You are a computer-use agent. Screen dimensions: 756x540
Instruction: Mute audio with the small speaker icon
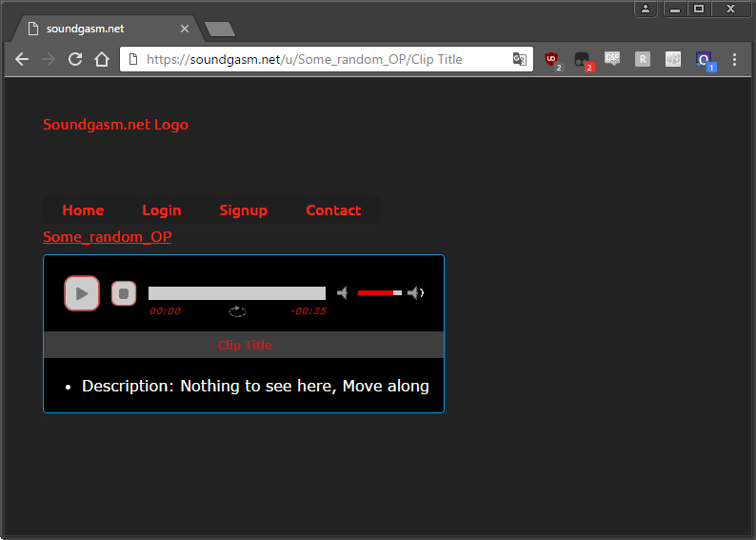click(343, 292)
